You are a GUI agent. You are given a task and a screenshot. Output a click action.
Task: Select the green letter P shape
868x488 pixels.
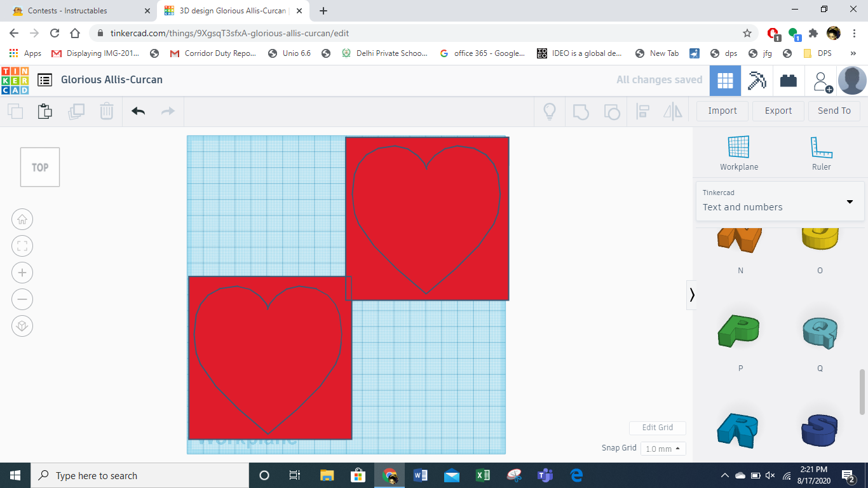(x=738, y=331)
